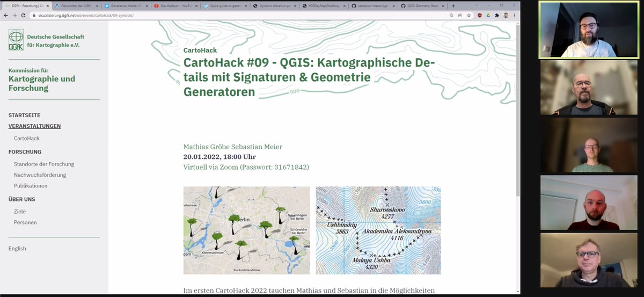Switch to Generative Marker tab
The width and height of the screenshot is (644, 297).
(126, 5)
